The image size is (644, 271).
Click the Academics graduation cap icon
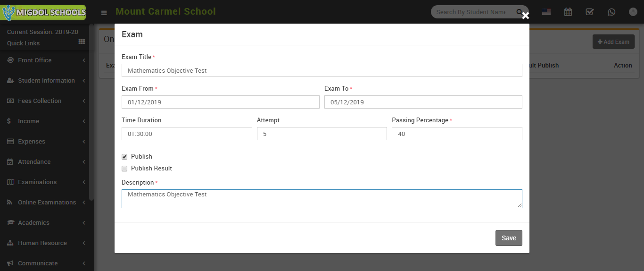(10, 223)
